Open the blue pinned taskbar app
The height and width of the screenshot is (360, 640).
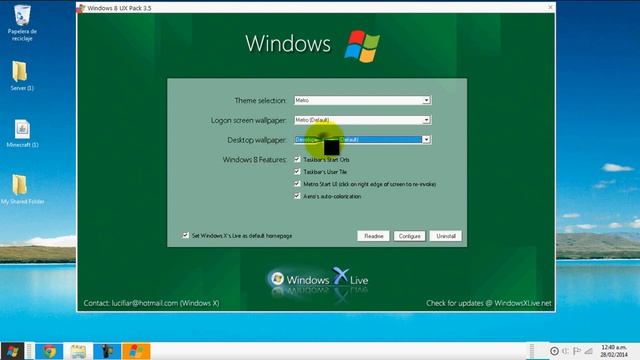[107, 351]
